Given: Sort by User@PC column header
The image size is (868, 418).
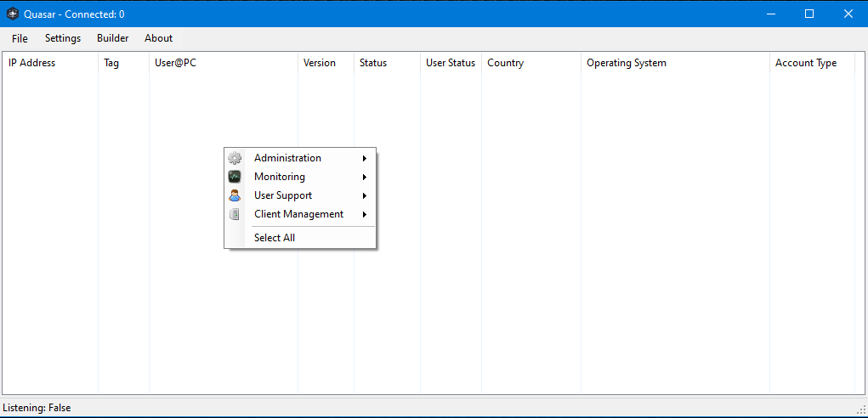Looking at the screenshot, I should pyautogui.click(x=224, y=63).
